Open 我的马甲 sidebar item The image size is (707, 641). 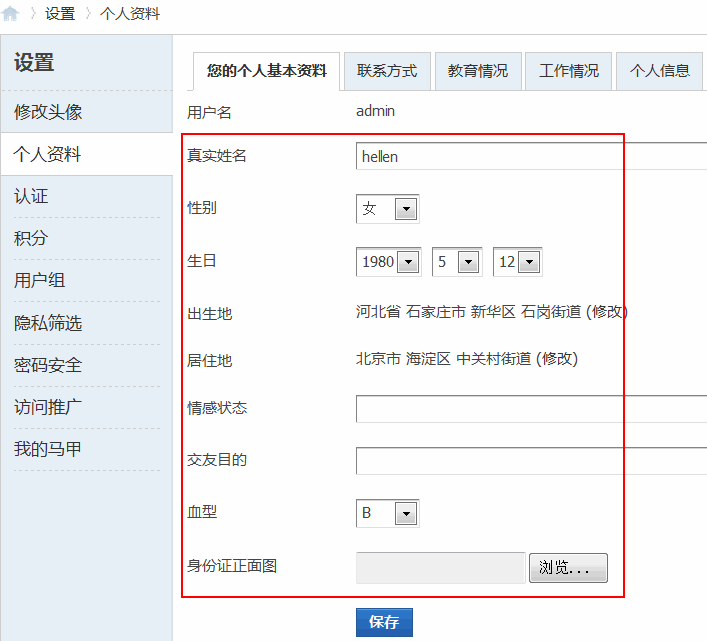tap(48, 449)
